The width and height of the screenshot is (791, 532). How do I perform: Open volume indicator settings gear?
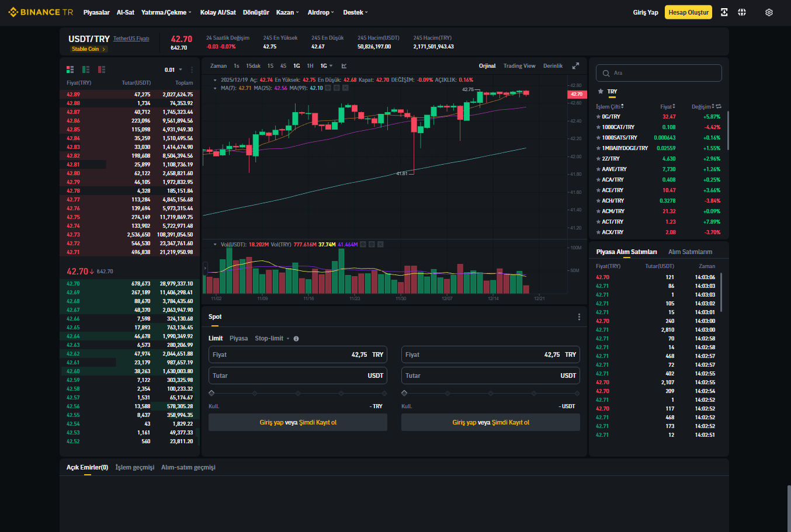pos(372,245)
